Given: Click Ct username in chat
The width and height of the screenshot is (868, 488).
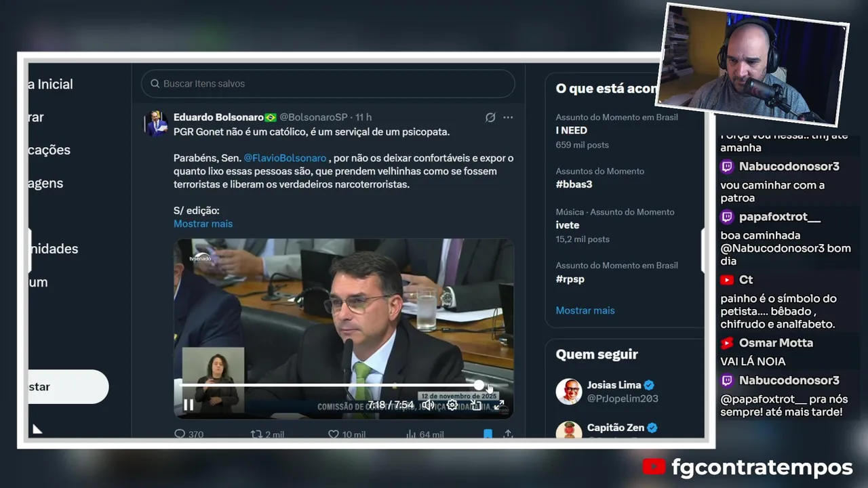Looking at the screenshot, I should (x=746, y=280).
